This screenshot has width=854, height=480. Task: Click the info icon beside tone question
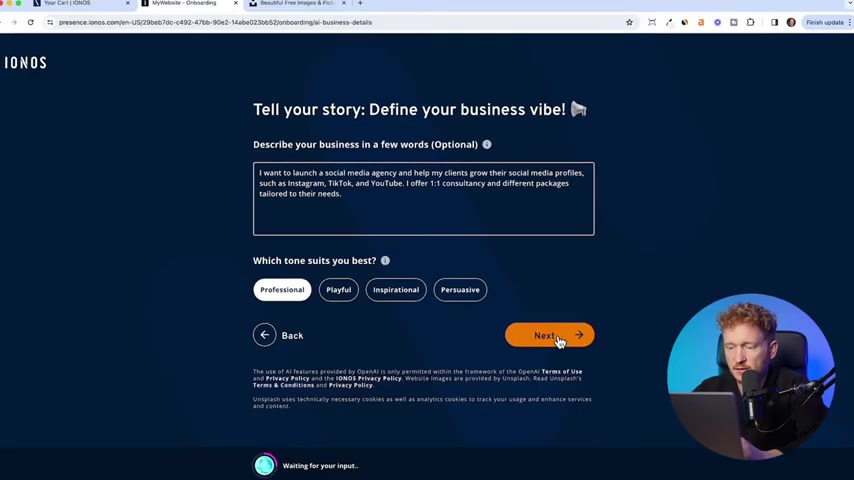pos(385,261)
